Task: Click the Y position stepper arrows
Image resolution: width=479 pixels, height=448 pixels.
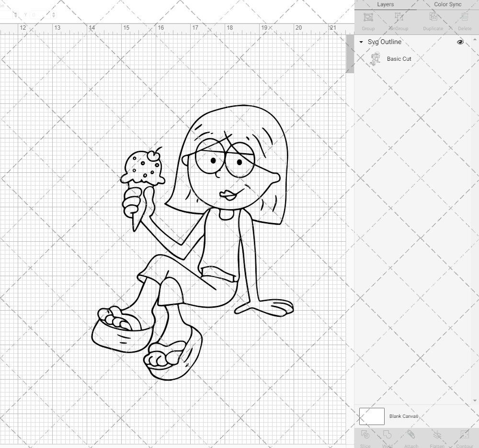Action: 53,15
